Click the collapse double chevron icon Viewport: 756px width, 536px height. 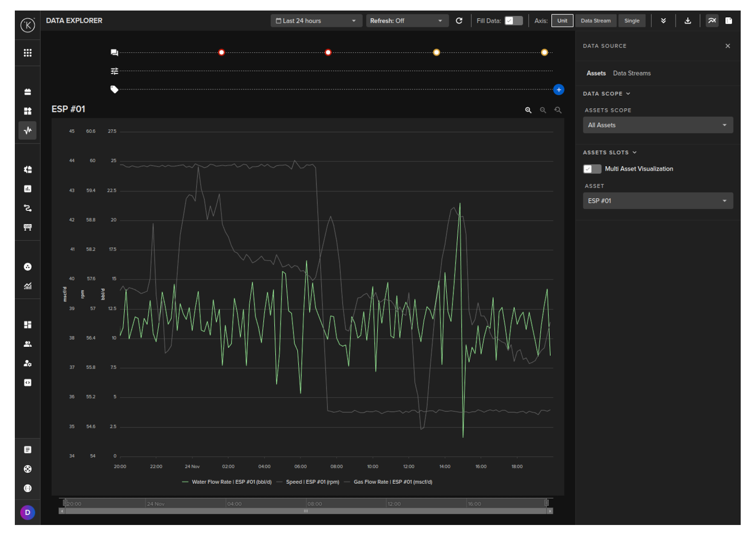(x=663, y=21)
